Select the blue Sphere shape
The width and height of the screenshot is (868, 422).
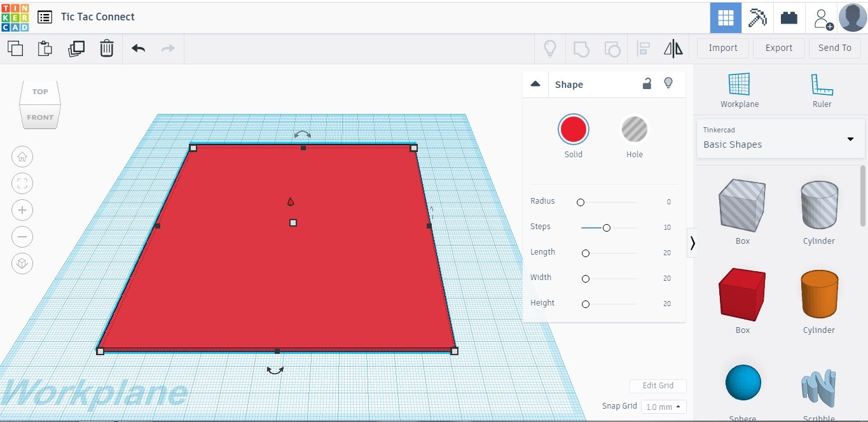pos(743,383)
